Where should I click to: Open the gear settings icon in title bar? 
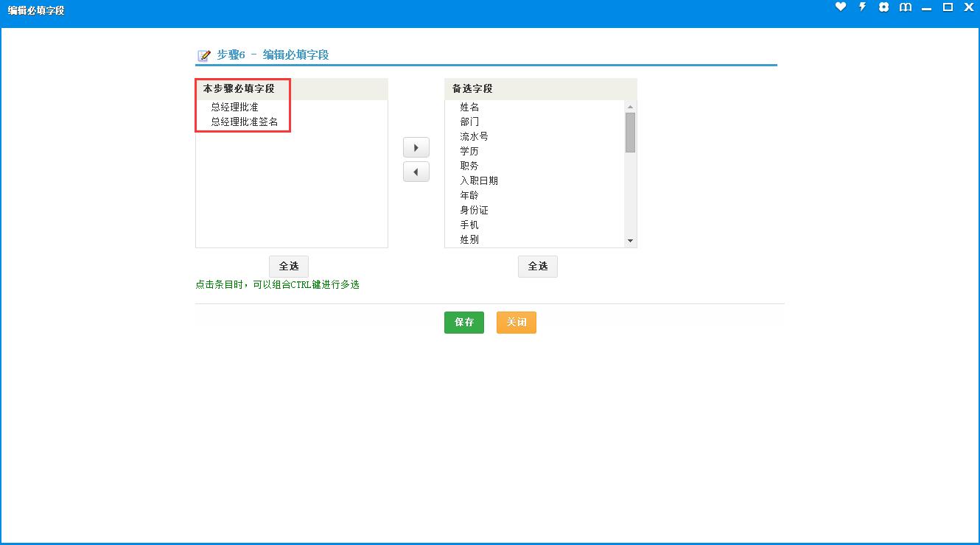883,7
